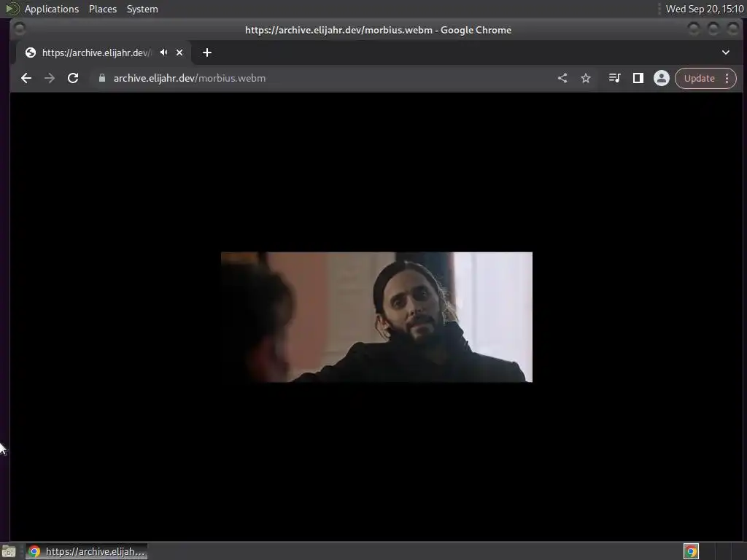Expand the tab search dropdown
747x560 pixels.
(726, 52)
